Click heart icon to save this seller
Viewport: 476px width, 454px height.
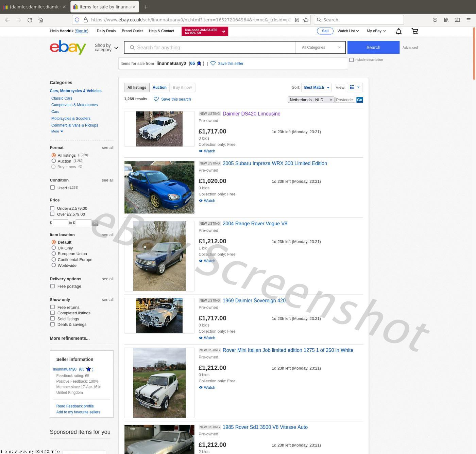(x=213, y=64)
